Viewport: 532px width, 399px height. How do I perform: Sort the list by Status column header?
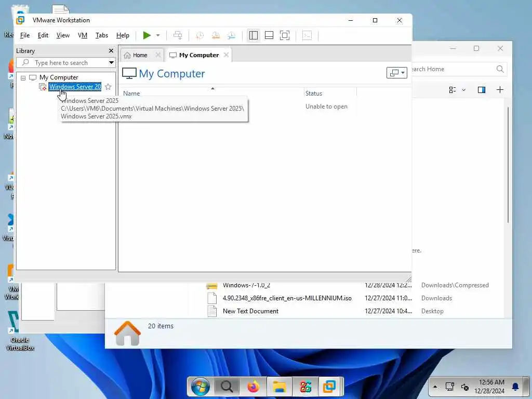click(313, 94)
